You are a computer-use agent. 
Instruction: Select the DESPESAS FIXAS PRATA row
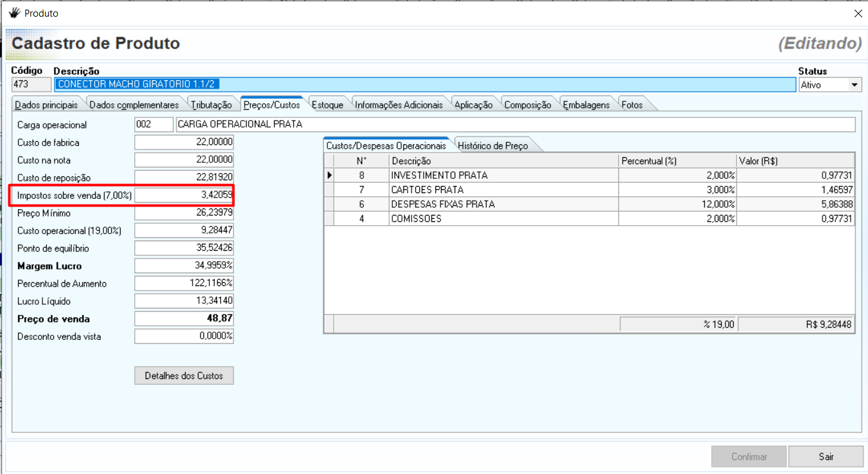click(589, 204)
